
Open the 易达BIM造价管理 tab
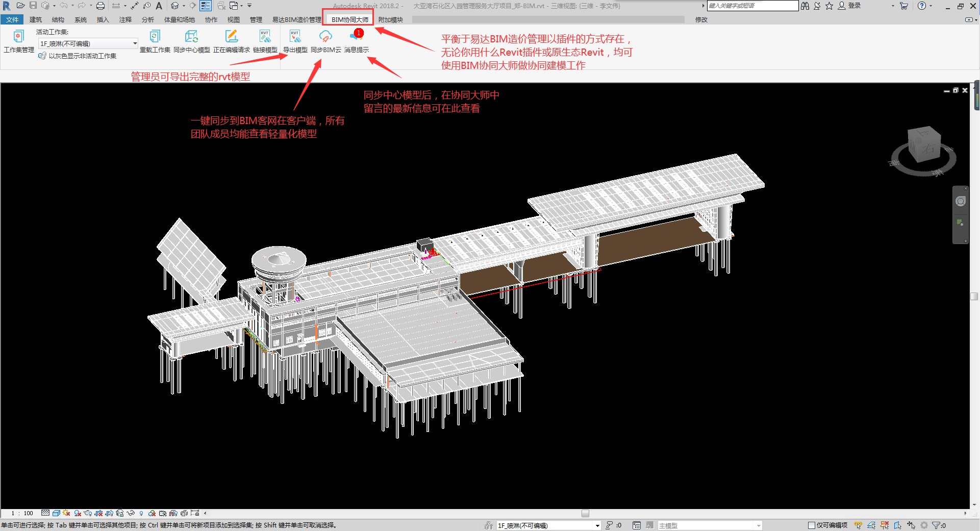click(x=296, y=19)
